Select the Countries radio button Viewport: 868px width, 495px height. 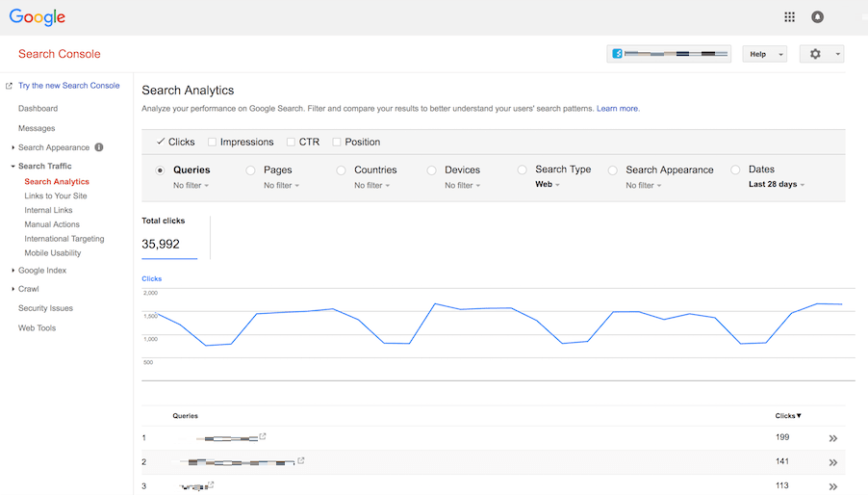[x=341, y=170]
